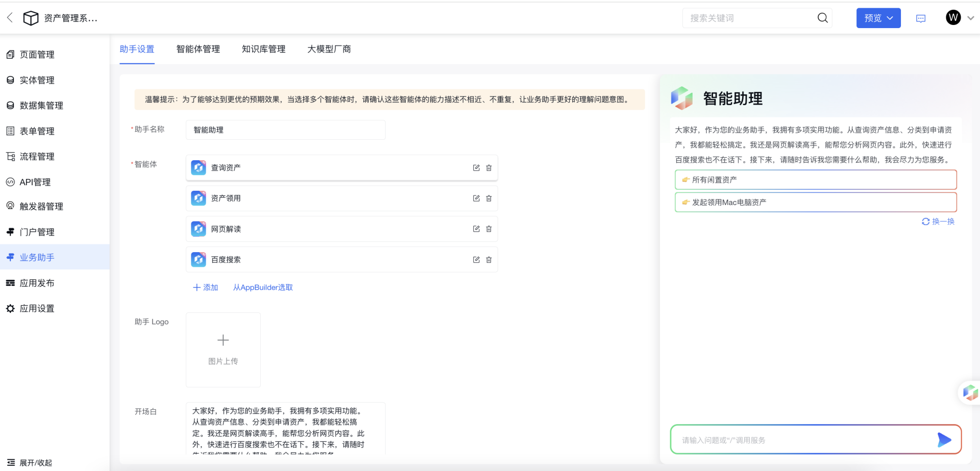Click the edit icon for 网页解读 agent
Viewport: 980px width, 471px height.
pyautogui.click(x=476, y=229)
